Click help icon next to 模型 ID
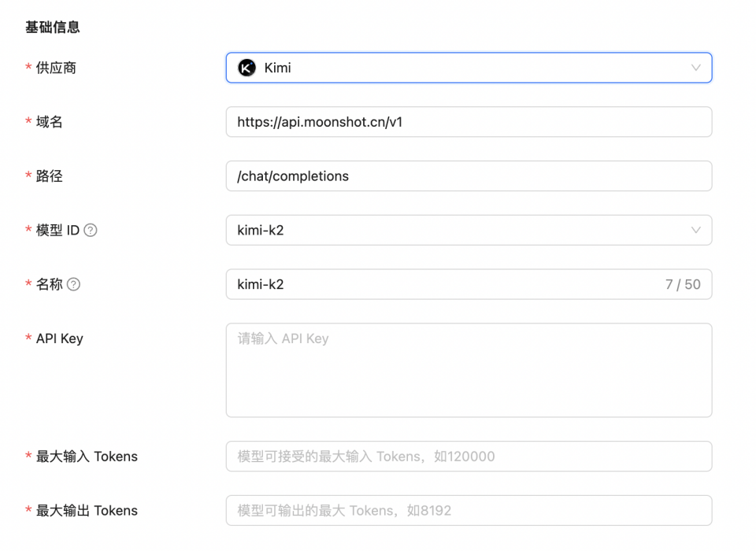The width and height of the screenshot is (756, 551). coord(90,231)
